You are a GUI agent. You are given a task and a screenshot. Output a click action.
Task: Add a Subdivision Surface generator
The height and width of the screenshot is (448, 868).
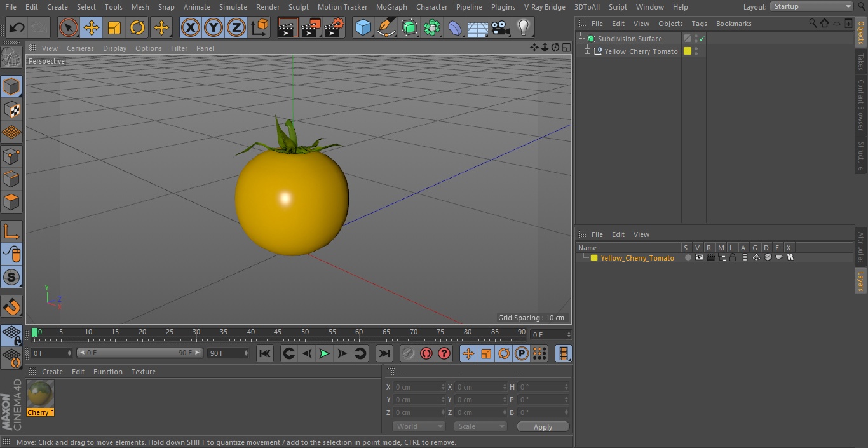409,28
